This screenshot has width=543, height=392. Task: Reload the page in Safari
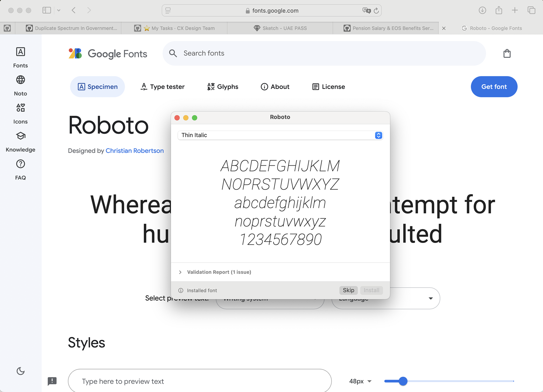tap(376, 11)
